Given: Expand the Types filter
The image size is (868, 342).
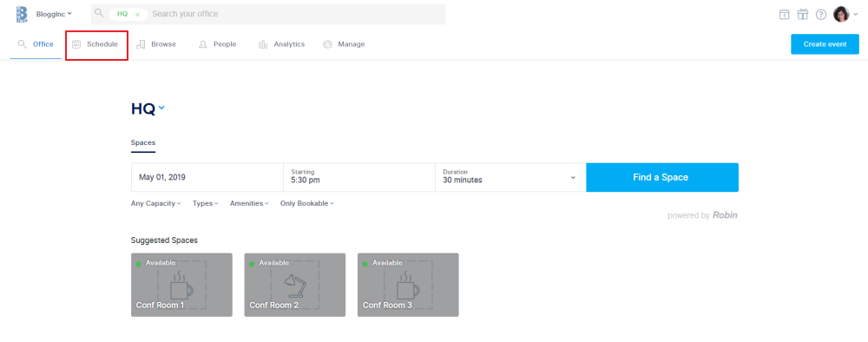Looking at the screenshot, I should pos(206,204).
